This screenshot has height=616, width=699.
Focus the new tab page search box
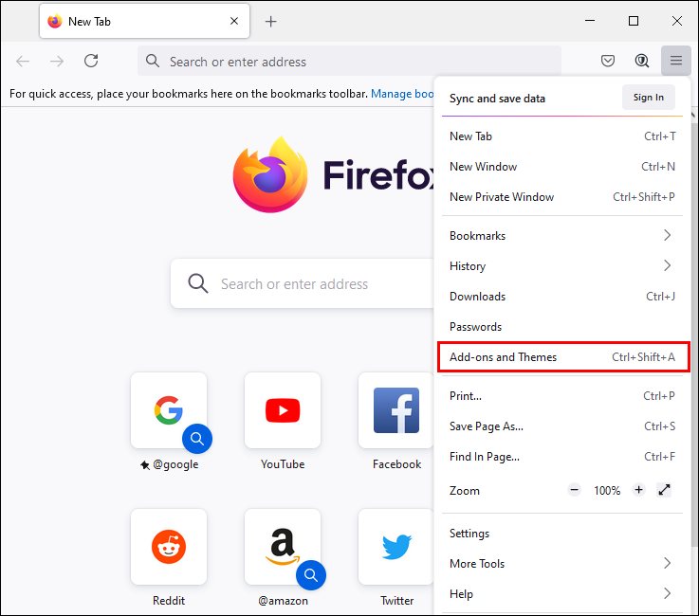[x=303, y=283]
